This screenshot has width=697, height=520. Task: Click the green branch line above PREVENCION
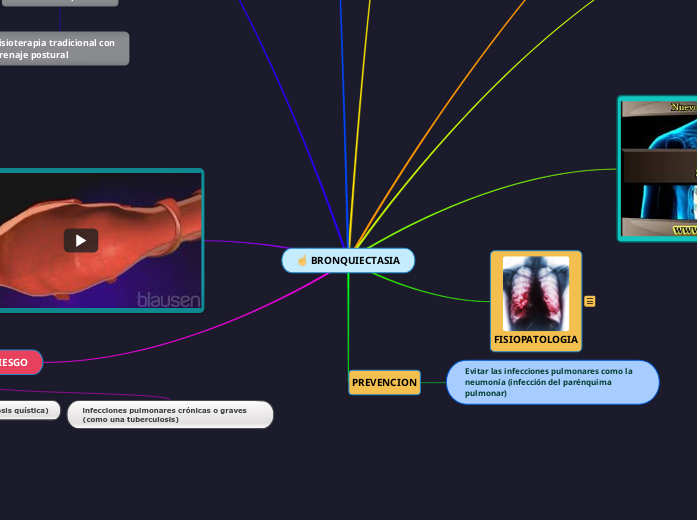[348, 320]
